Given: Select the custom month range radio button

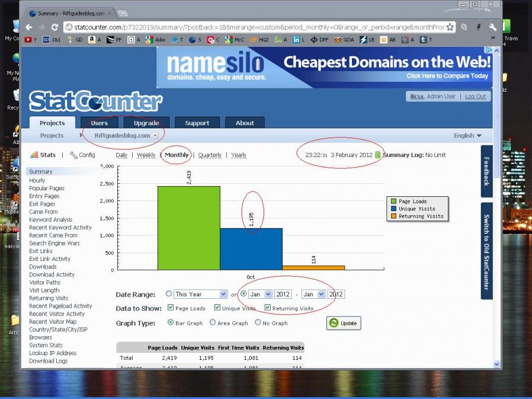Looking at the screenshot, I should tap(243, 293).
